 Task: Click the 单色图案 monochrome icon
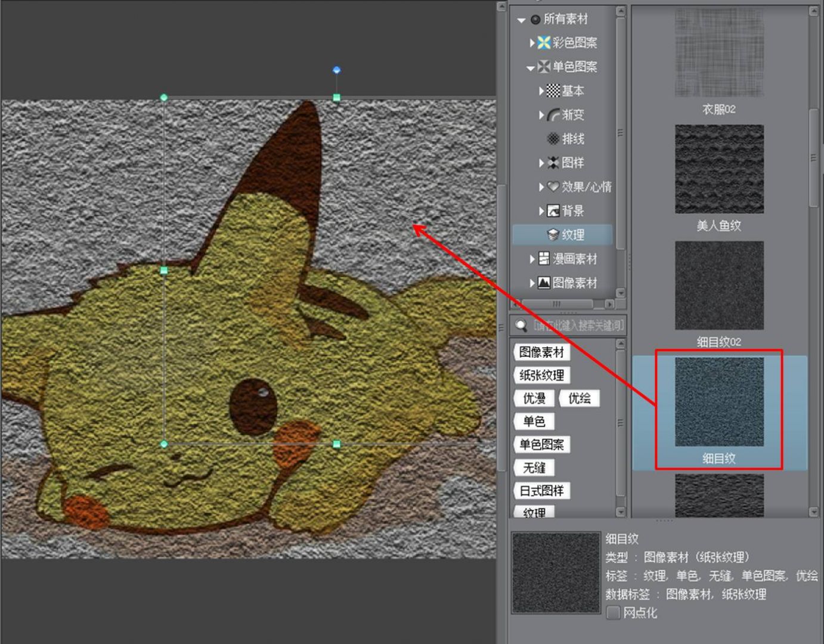pyautogui.click(x=544, y=66)
